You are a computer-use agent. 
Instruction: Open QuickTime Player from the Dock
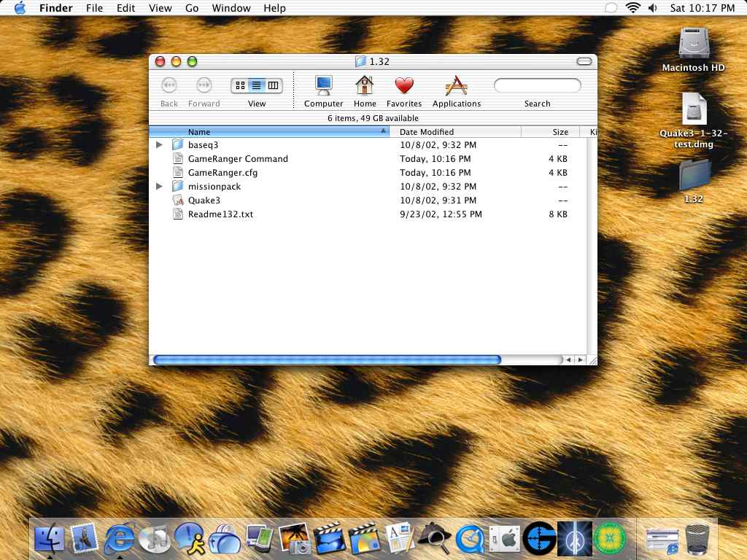click(470, 539)
